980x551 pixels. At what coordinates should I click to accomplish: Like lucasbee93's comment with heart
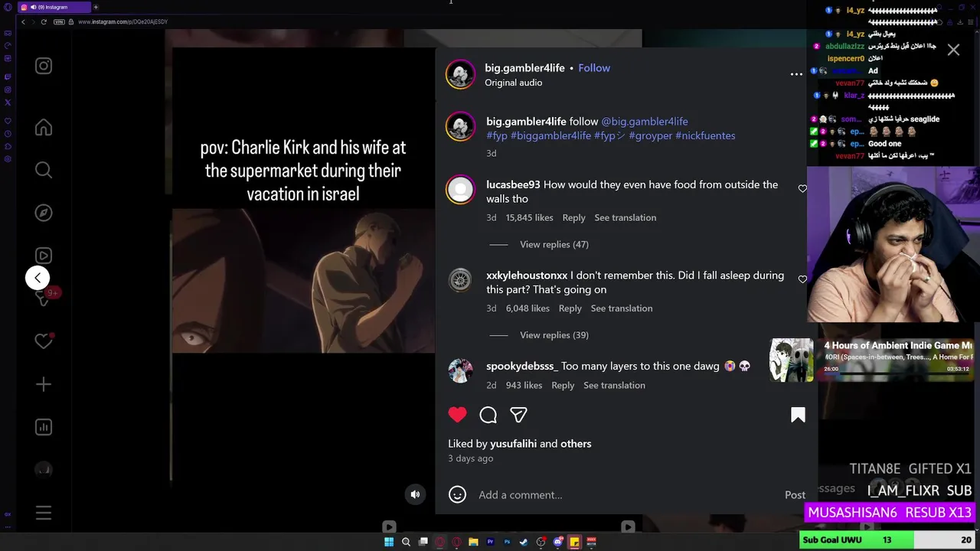802,188
